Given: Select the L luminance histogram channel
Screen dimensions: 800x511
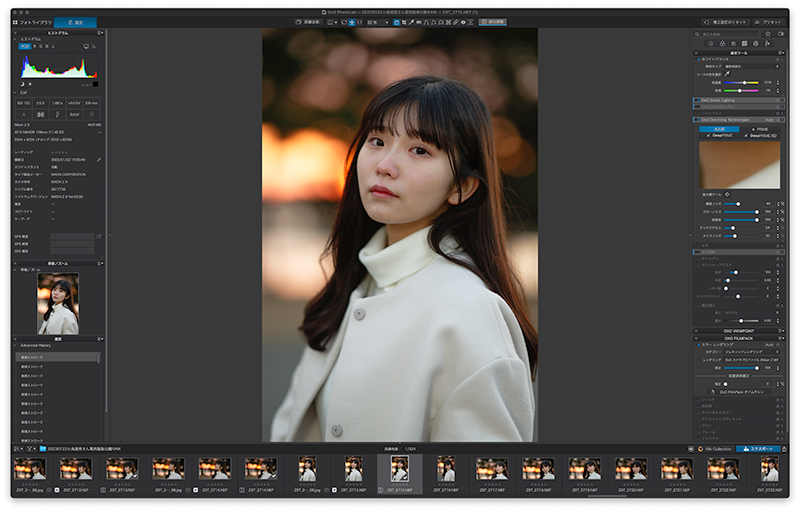Looking at the screenshot, I should [53, 46].
